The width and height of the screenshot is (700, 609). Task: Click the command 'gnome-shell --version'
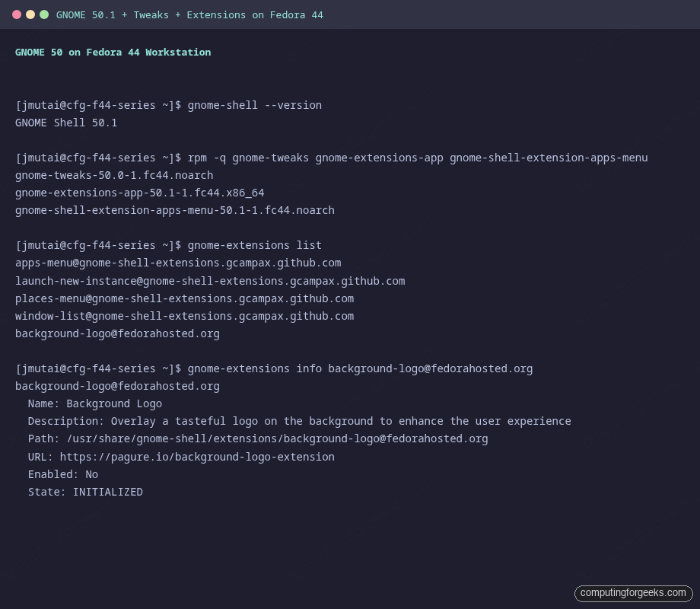click(254, 106)
